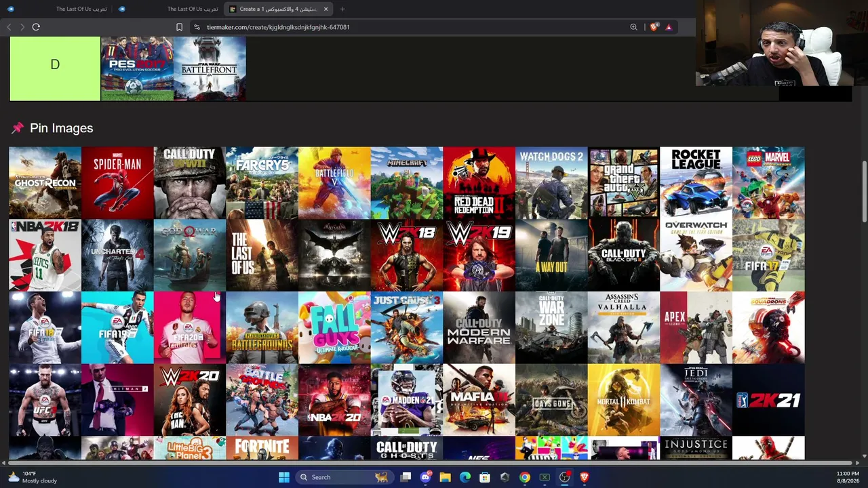Pick the FIFA 20 cover
This screenshot has width=868, height=488.
pyautogui.click(x=190, y=328)
